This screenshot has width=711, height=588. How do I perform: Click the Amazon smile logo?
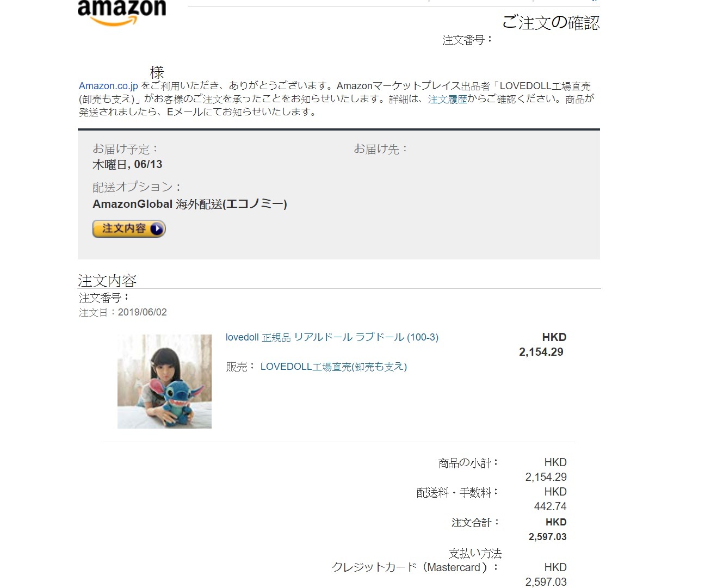(x=121, y=13)
